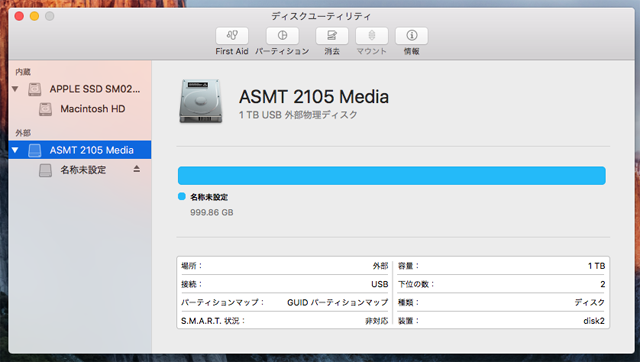Collapse the APPLE SSD disclosure triangle
640x362 pixels.
pyautogui.click(x=15, y=89)
